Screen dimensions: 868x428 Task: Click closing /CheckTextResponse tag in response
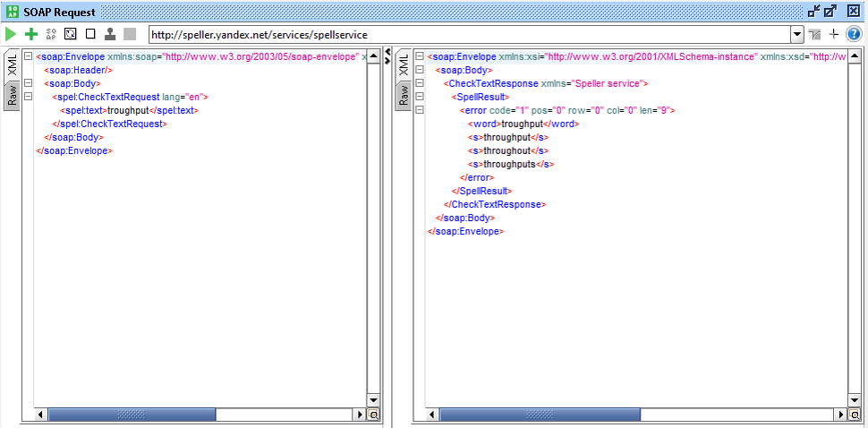495,204
